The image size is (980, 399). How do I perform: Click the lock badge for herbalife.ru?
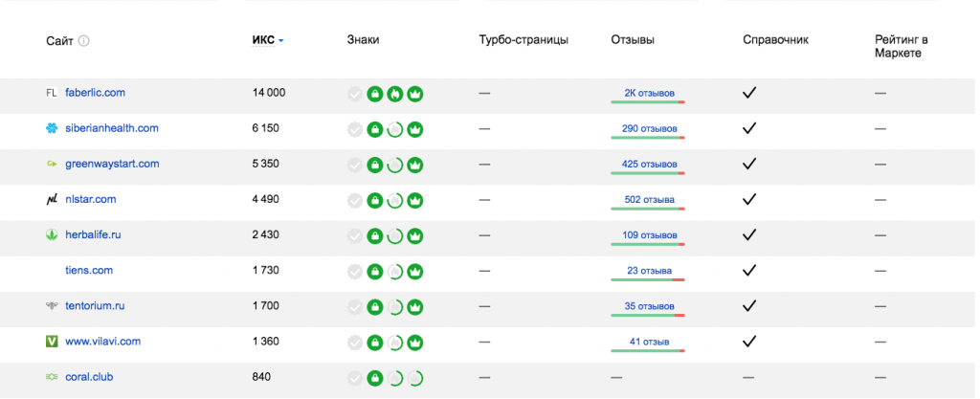point(374,236)
